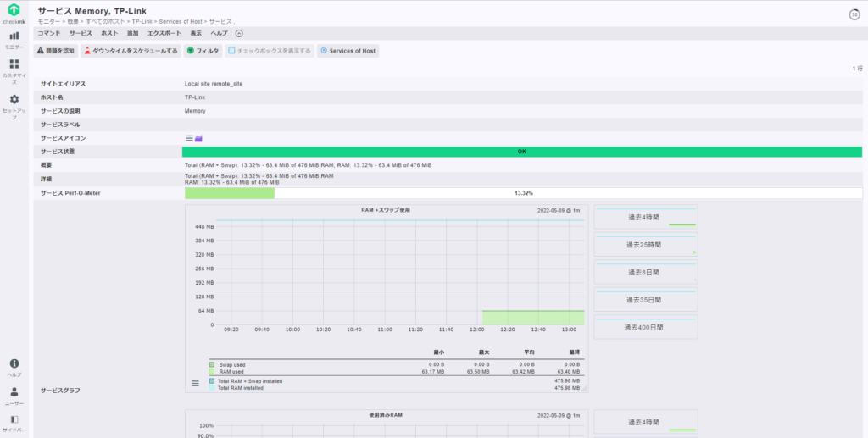Click モニター in the breadcrumb
Image resolution: width=868 pixels, height=438 pixels.
49,21
